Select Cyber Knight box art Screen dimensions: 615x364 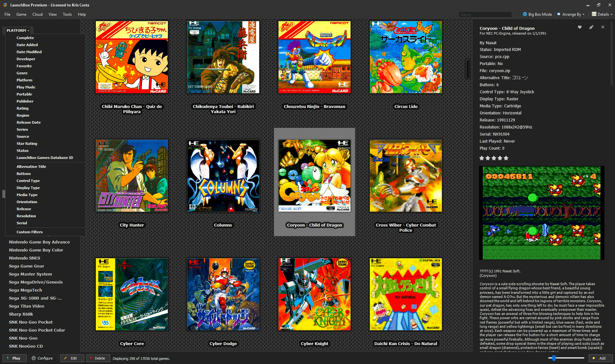[314, 294]
